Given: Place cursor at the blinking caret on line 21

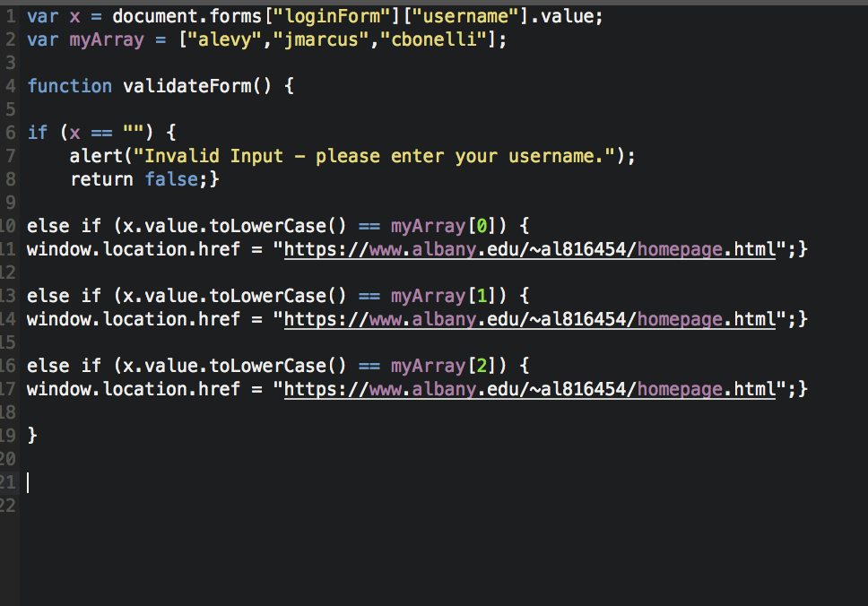Looking at the screenshot, I should point(28,482).
